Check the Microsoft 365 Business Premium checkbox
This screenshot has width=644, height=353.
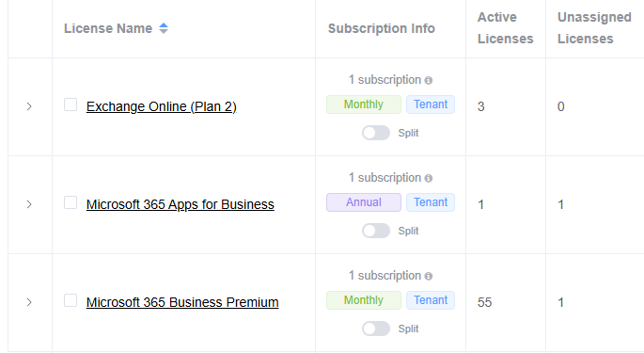coord(71,300)
